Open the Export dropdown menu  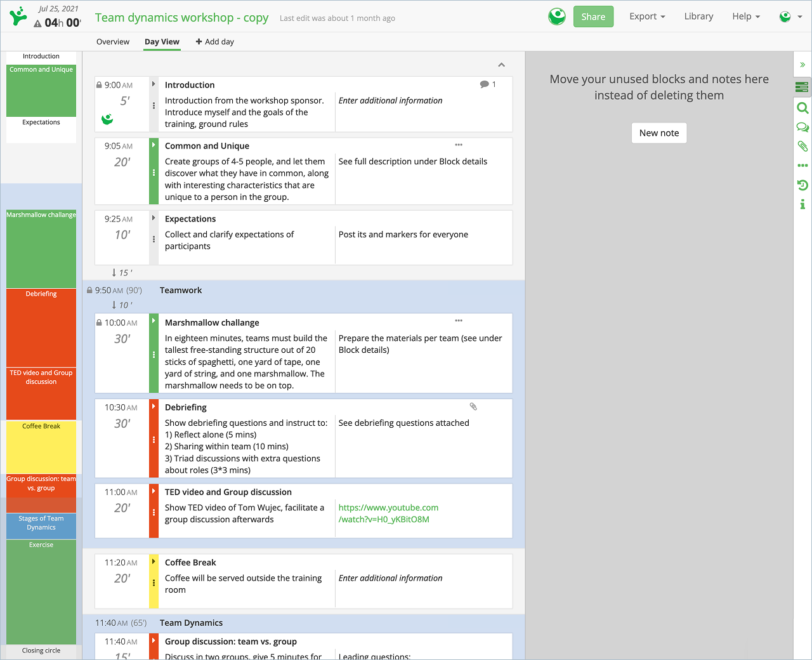647,16
